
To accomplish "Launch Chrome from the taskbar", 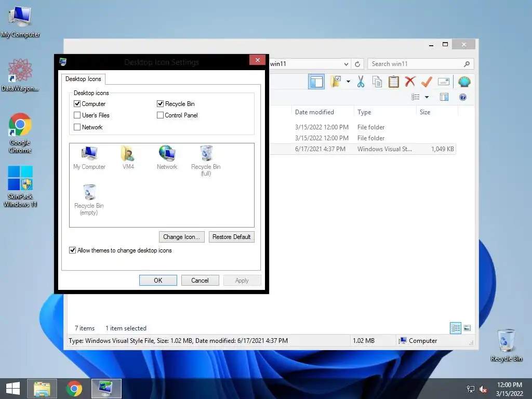I will 74,389.
